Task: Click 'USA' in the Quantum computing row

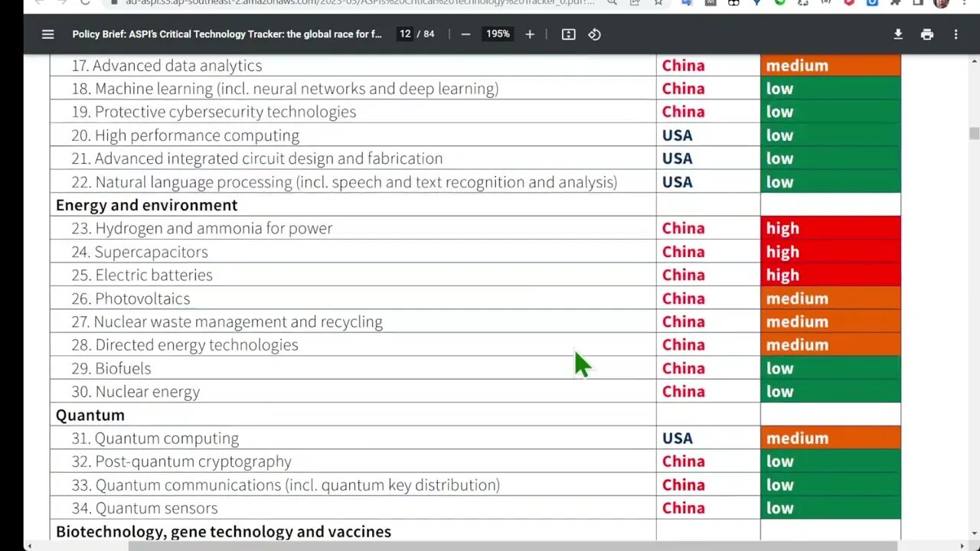Action: tap(677, 439)
